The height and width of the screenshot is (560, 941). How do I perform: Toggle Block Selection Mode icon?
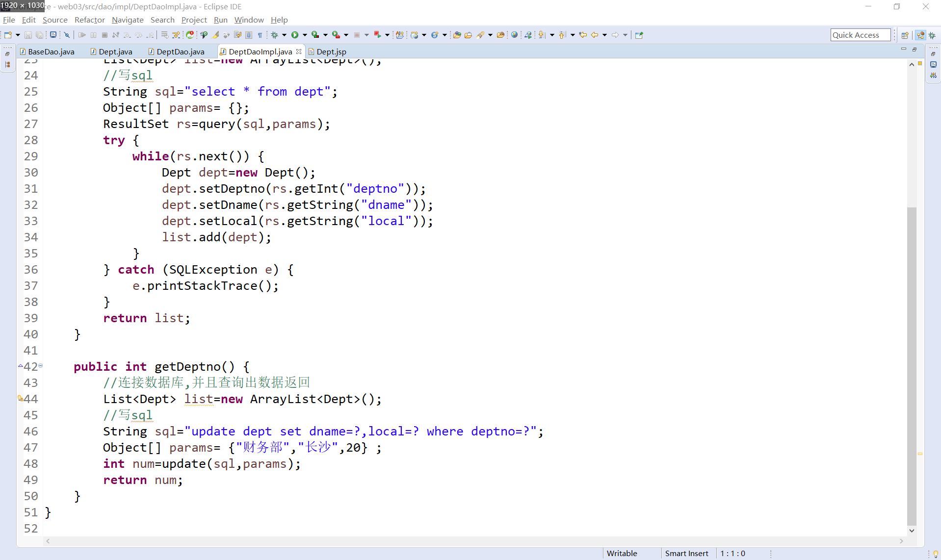click(249, 35)
